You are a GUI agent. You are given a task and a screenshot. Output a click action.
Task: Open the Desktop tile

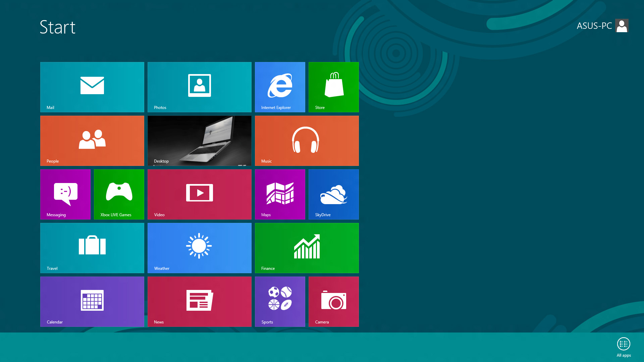tap(200, 140)
